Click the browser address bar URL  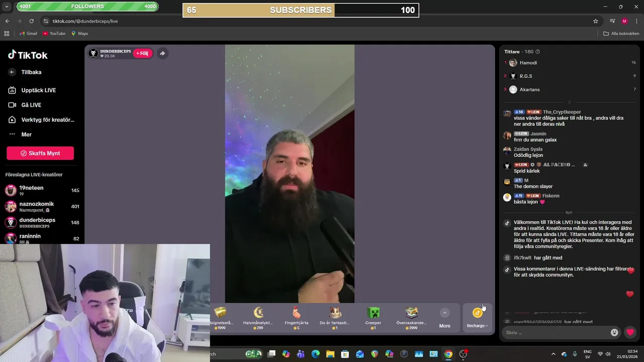[85, 21]
